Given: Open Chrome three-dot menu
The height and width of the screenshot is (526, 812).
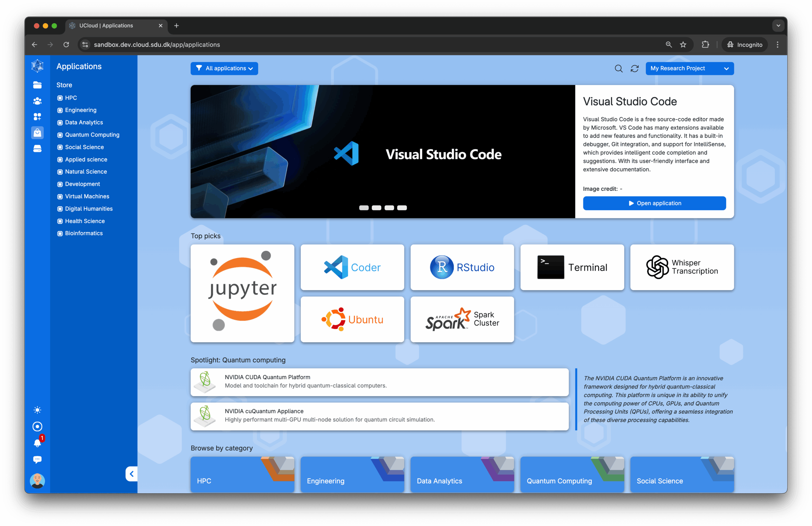Looking at the screenshot, I should coord(777,44).
